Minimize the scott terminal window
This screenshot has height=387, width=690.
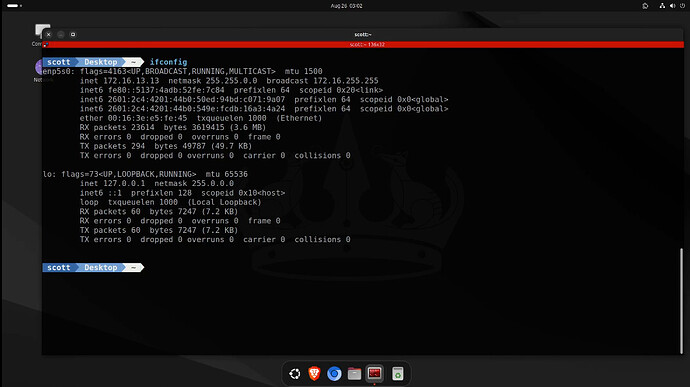(x=61, y=34)
